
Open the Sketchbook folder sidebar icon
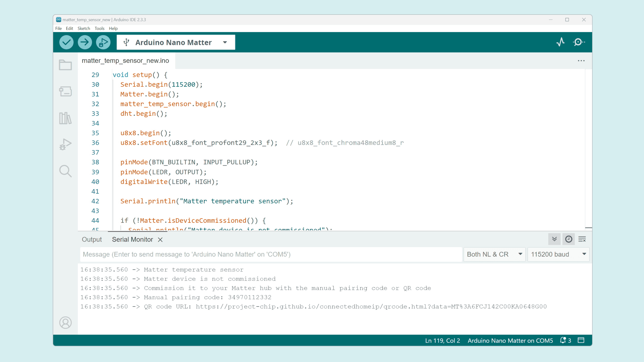click(65, 65)
